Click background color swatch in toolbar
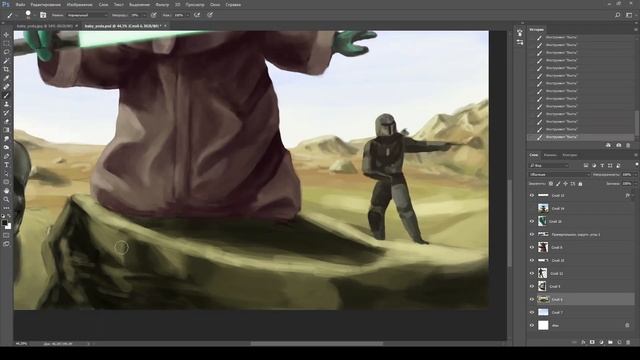640x360 pixels. coord(9,227)
